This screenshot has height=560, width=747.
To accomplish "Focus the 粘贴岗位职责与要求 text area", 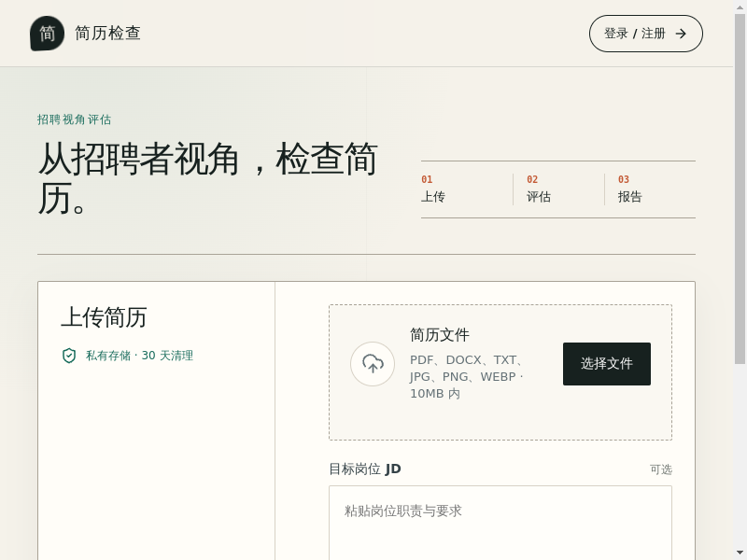I will 500,523.
